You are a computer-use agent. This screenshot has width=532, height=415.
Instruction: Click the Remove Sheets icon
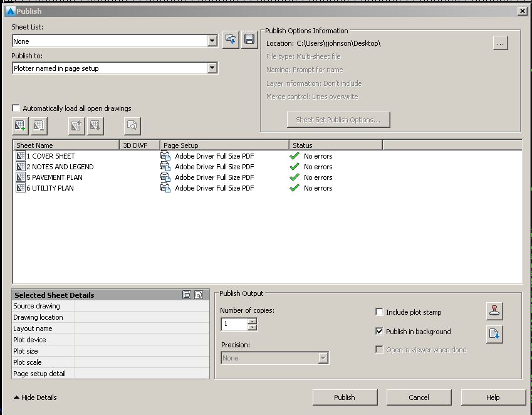point(39,125)
